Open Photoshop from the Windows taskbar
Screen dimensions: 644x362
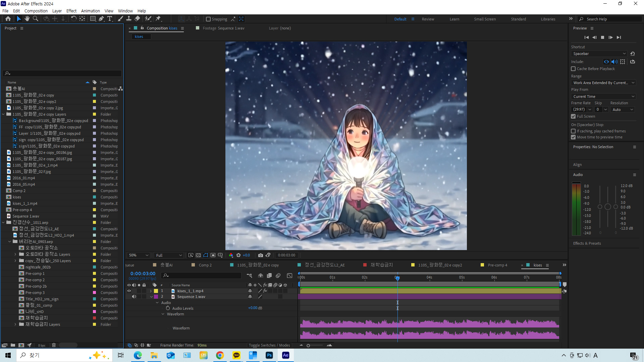(x=269, y=355)
